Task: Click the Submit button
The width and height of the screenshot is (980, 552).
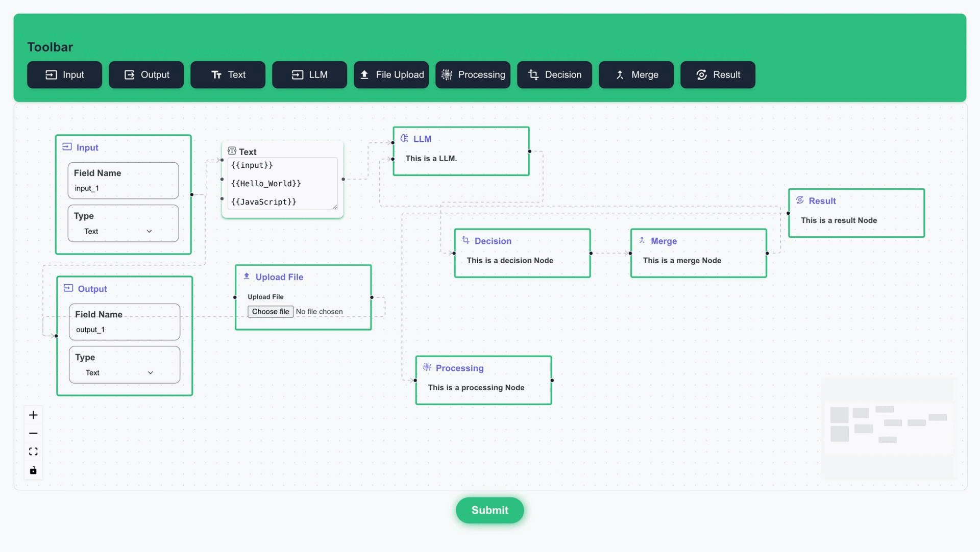Action: pos(490,510)
